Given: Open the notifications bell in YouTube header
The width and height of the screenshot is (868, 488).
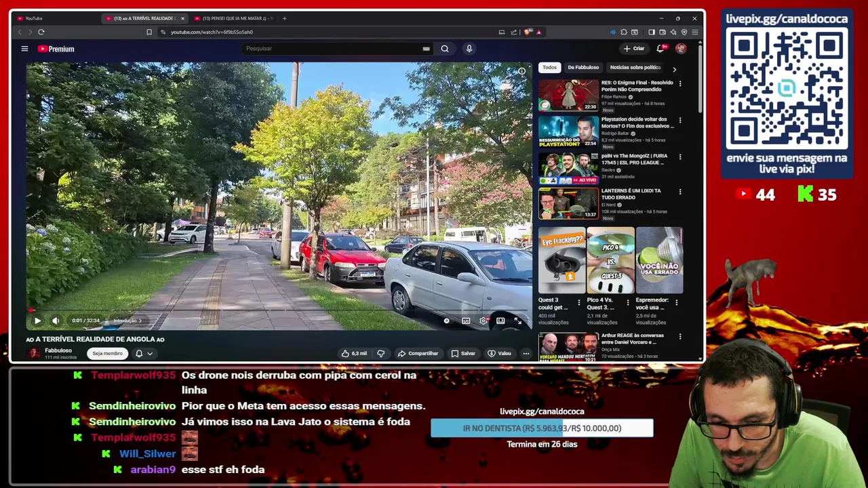Looking at the screenshot, I should click(660, 49).
